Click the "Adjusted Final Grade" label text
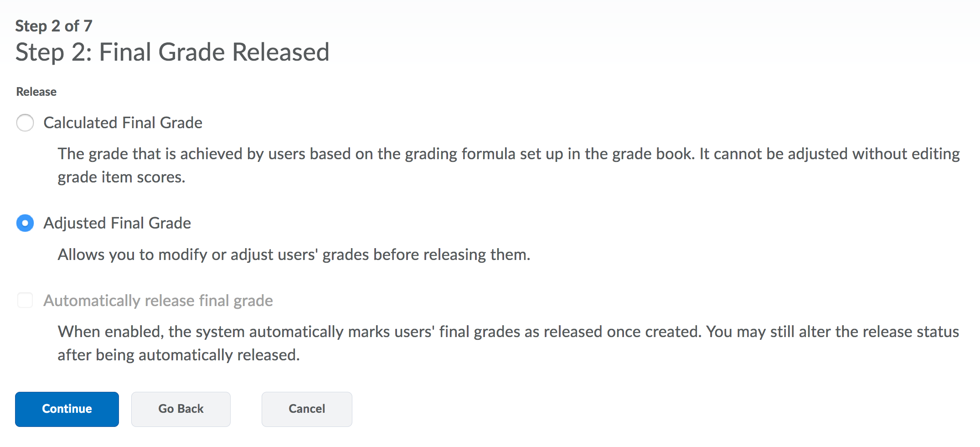Image resolution: width=980 pixels, height=447 pixels. [x=117, y=223]
